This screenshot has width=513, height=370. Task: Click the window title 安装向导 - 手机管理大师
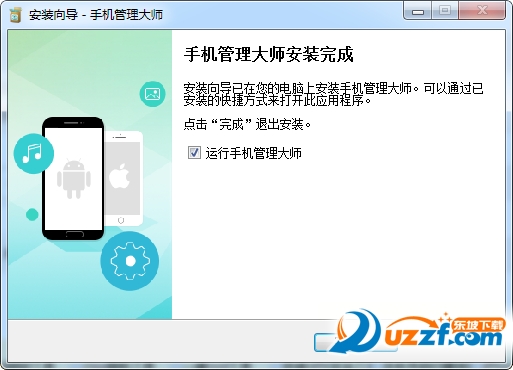tap(96, 15)
